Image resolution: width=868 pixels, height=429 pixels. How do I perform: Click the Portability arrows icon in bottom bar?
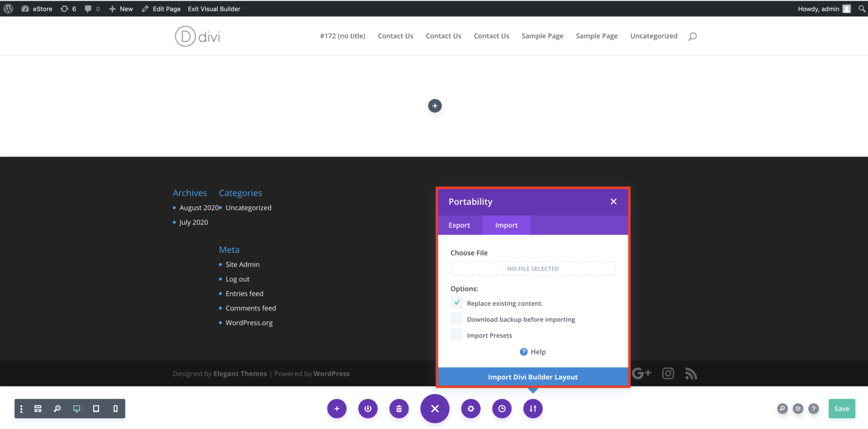(532, 409)
